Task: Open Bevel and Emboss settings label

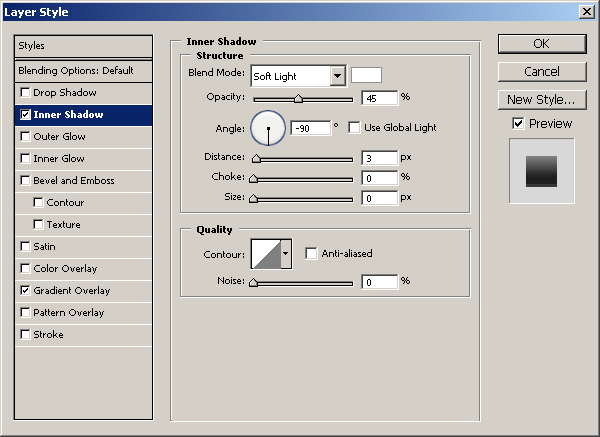Action: tap(74, 181)
